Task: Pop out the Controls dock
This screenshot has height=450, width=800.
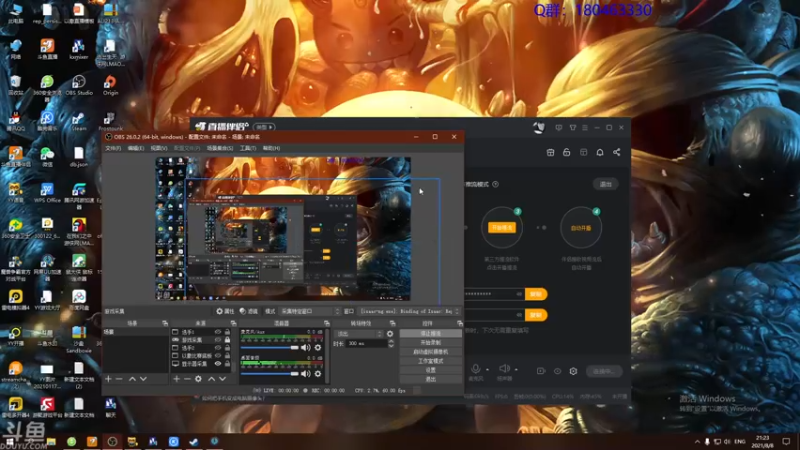Action: 460,323
